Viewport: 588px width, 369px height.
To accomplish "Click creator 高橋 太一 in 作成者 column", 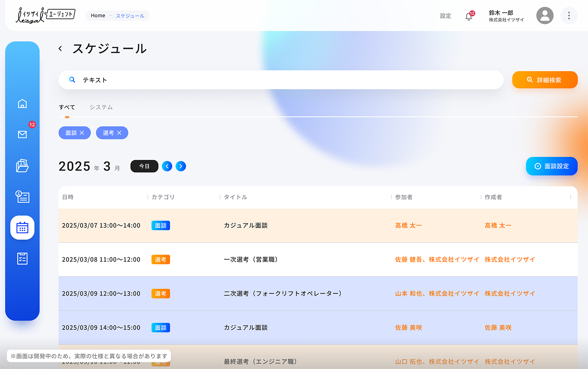I will (498, 225).
